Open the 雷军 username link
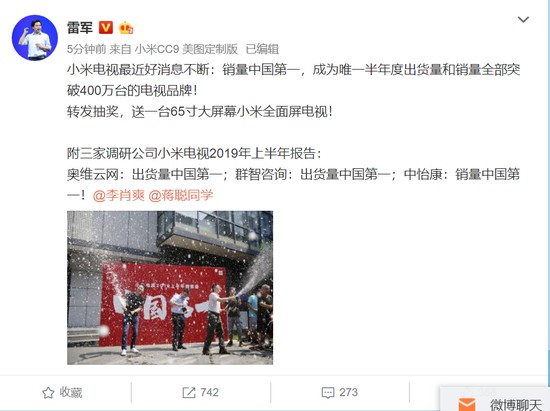This screenshot has height=411, width=550. pos(80,27)
